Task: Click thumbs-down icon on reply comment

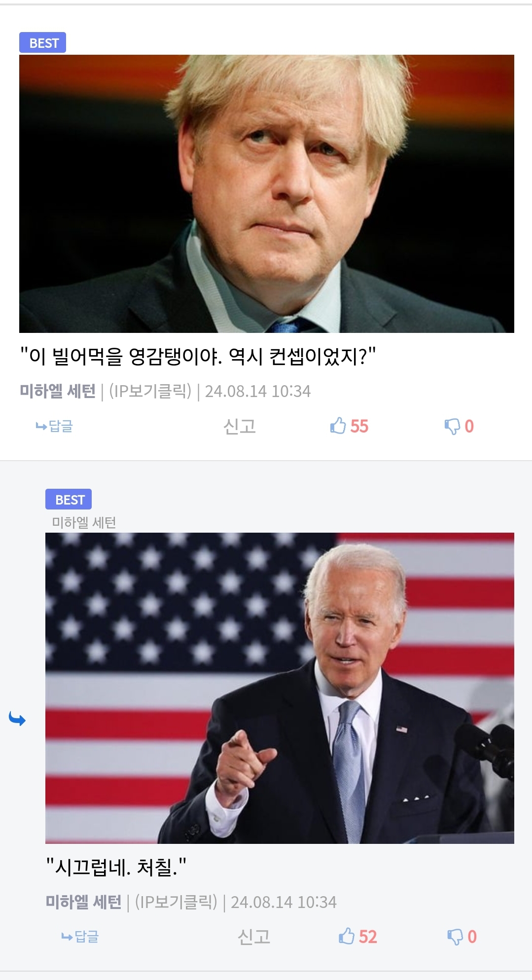Action: pos(455,937)
